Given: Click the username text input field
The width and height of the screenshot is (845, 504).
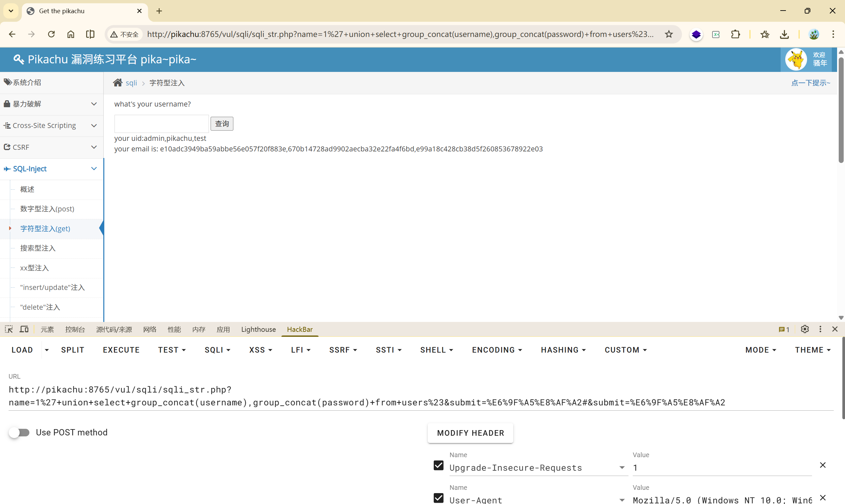Looking at the screenshot, I should [161, 124].
